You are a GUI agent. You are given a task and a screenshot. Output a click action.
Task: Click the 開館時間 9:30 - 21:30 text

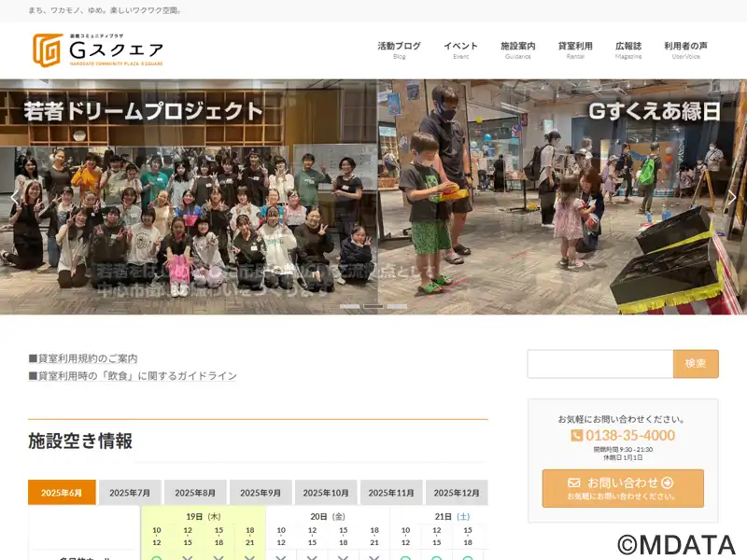click(x=623, y=450)
